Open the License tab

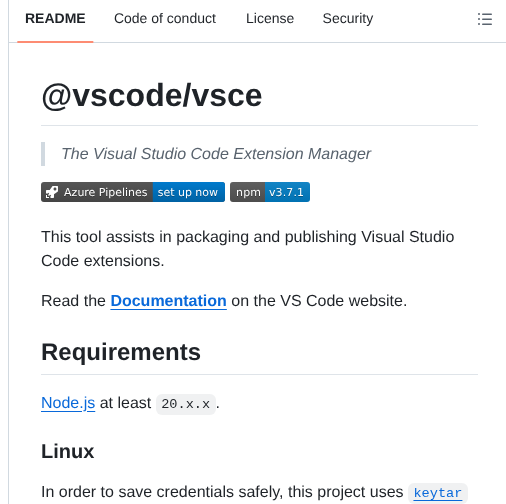[x=270, y=19]
